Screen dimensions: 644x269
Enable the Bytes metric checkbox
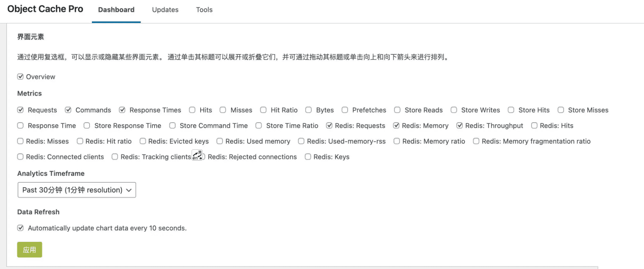(x=308, y=110)
